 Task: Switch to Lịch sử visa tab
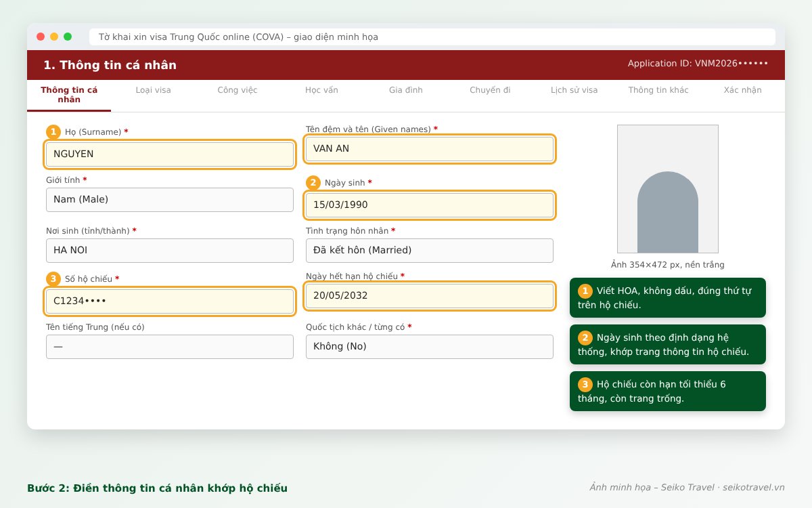[574, 90]
